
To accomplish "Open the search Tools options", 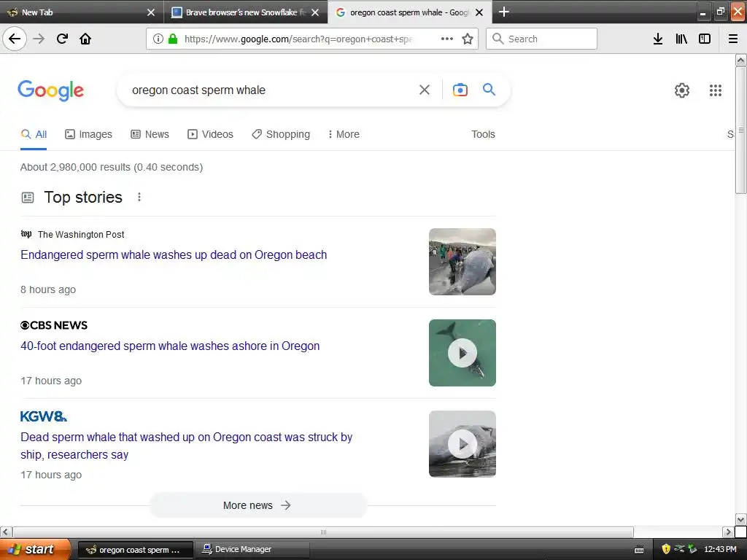I will pyautogui.click(x=483, y=134).
